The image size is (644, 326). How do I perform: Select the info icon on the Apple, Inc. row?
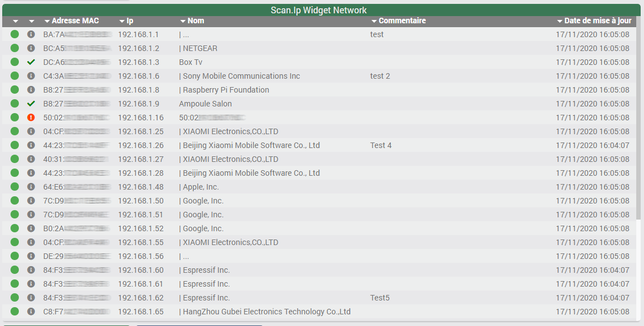(31, 187)
